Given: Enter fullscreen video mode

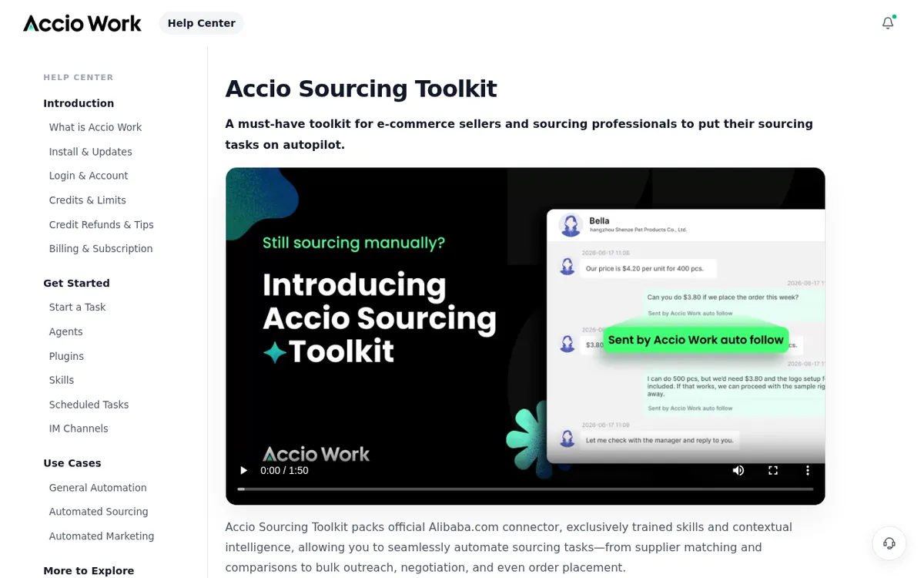Looking at the screenshot, I should (x=773, y=470).
